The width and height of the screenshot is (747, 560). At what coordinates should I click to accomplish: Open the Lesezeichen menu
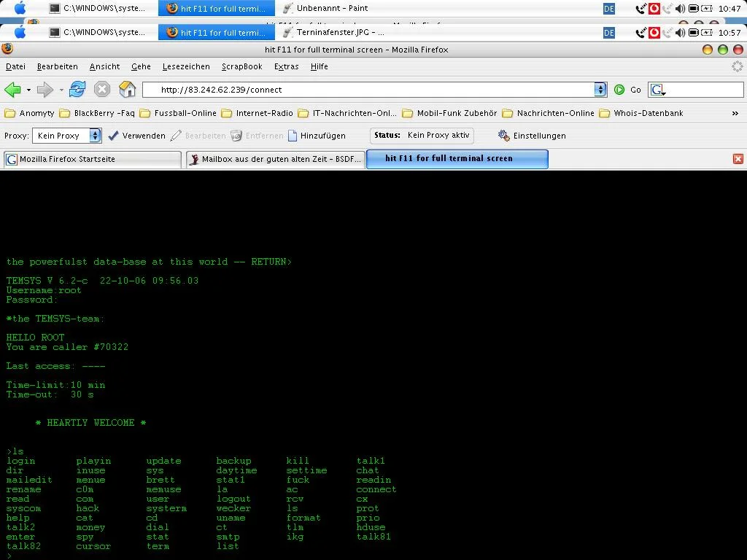click(x=186, y=66)
